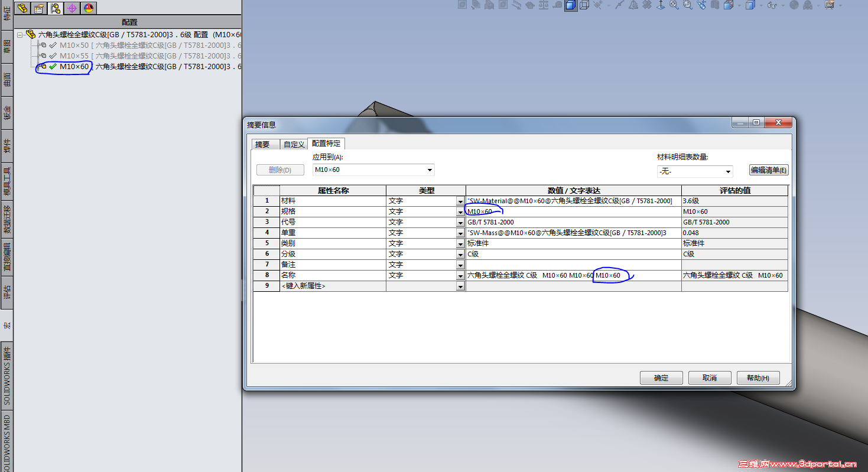Open the Display Style cube icon

point(750,5)
